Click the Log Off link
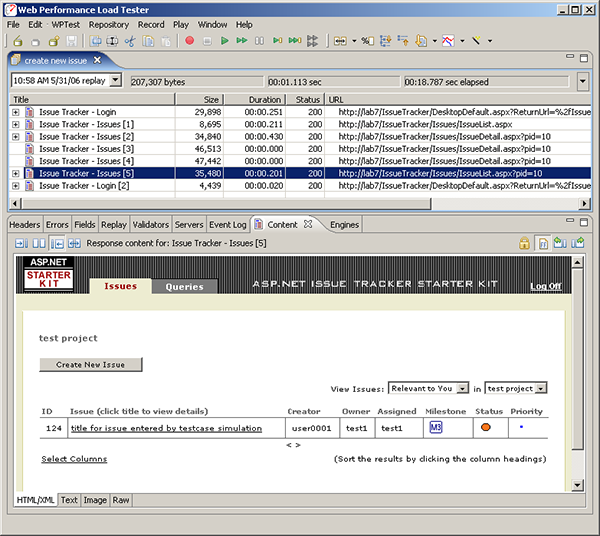The height and width of the screenshot is (536, 600). [x=546, y=286]
